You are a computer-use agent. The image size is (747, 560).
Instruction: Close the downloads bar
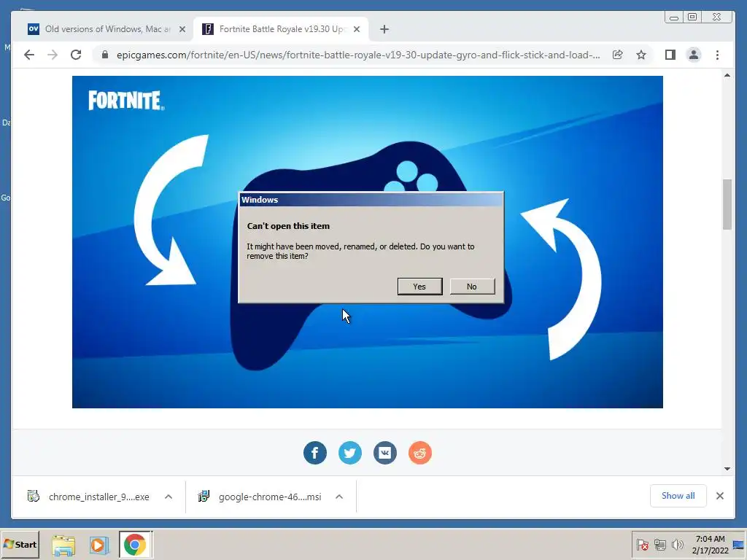click(720, 496)
